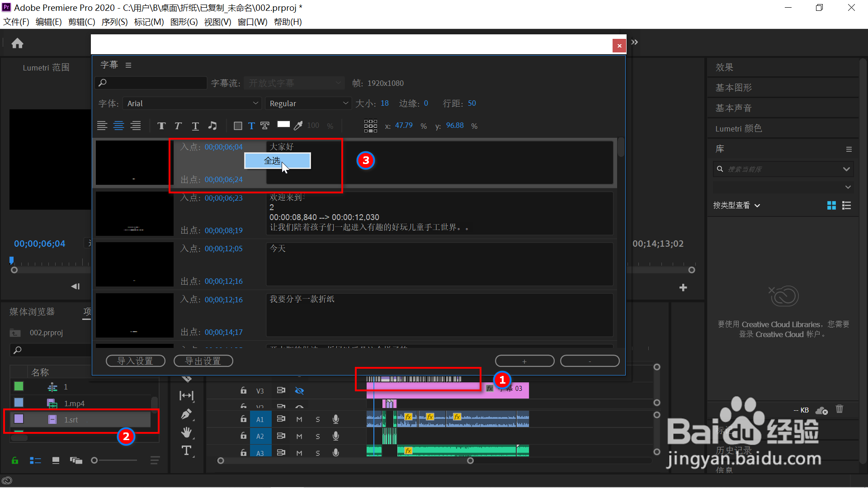Delete library item with trash icon
Screen dimensions: 868x488
coord(840,409)
